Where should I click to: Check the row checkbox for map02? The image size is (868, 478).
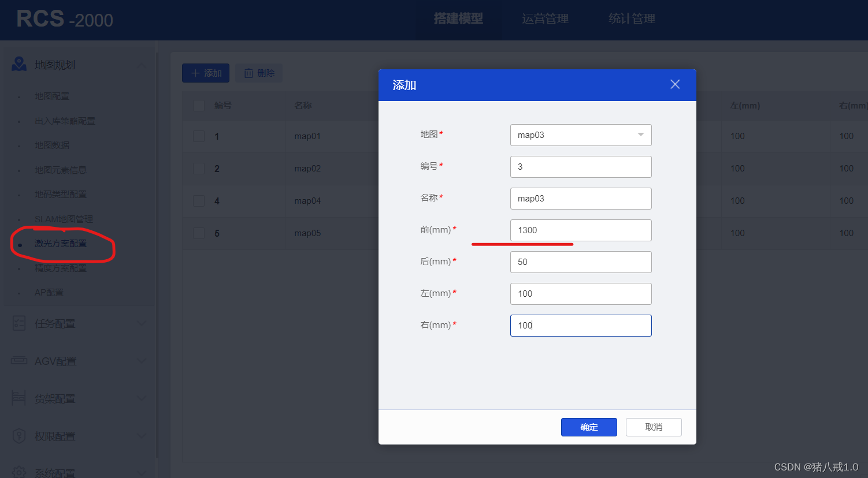(x=199, y=169)
